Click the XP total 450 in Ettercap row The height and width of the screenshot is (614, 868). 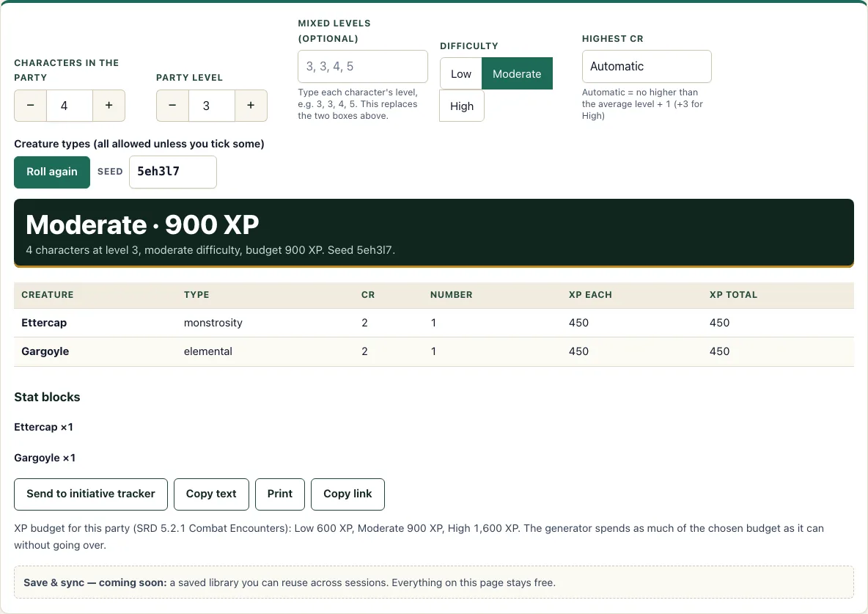pyautogui.click(x=719, y=323)
